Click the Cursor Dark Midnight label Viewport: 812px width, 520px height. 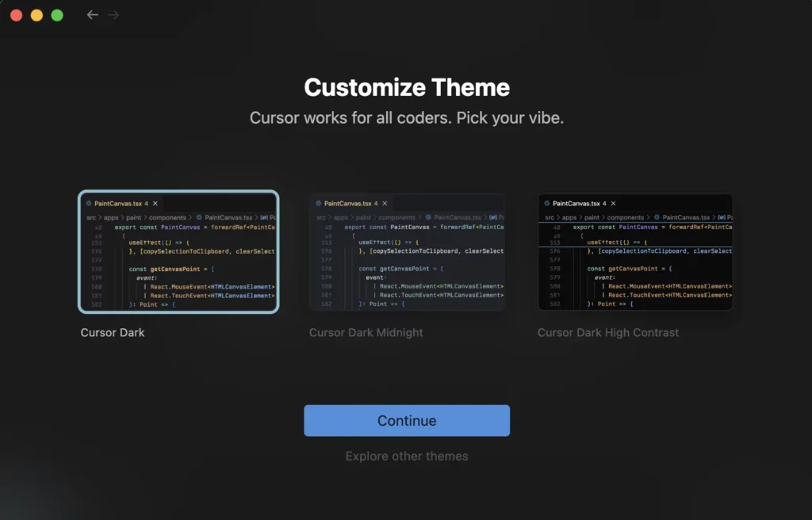366,332
